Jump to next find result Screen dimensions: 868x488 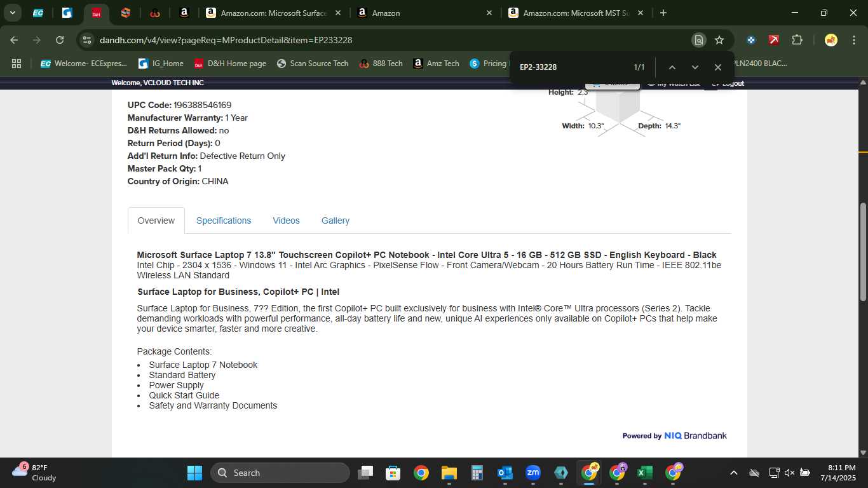click(695, 67)
